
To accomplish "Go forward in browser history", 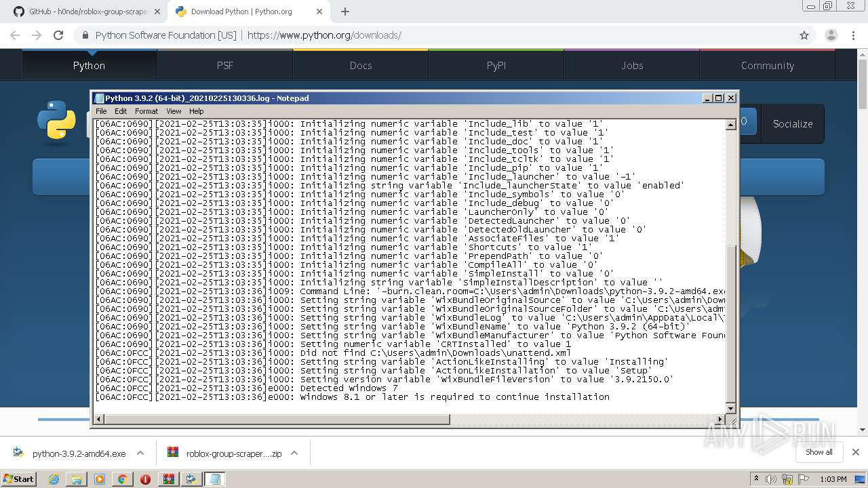I will 37,35.
